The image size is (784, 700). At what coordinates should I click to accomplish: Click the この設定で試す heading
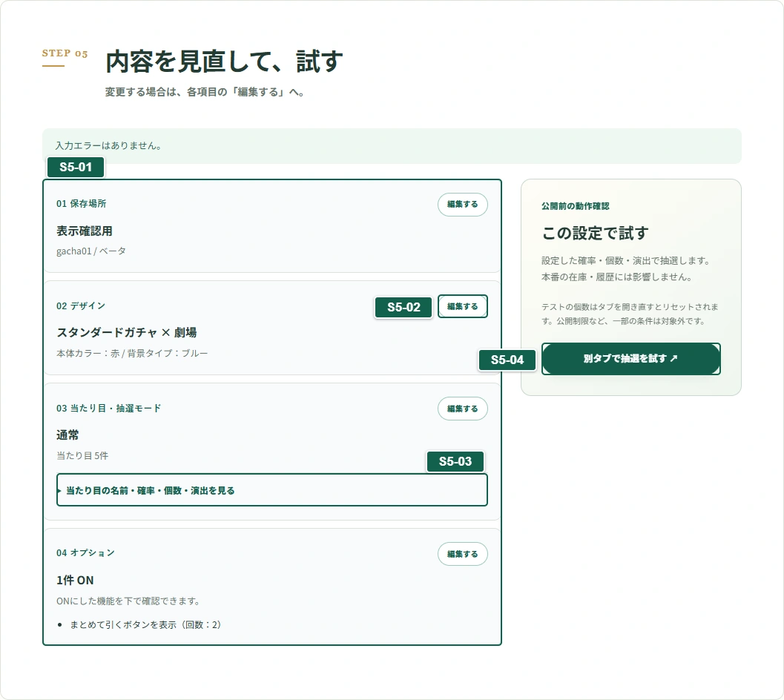click(x=596, y=233)
